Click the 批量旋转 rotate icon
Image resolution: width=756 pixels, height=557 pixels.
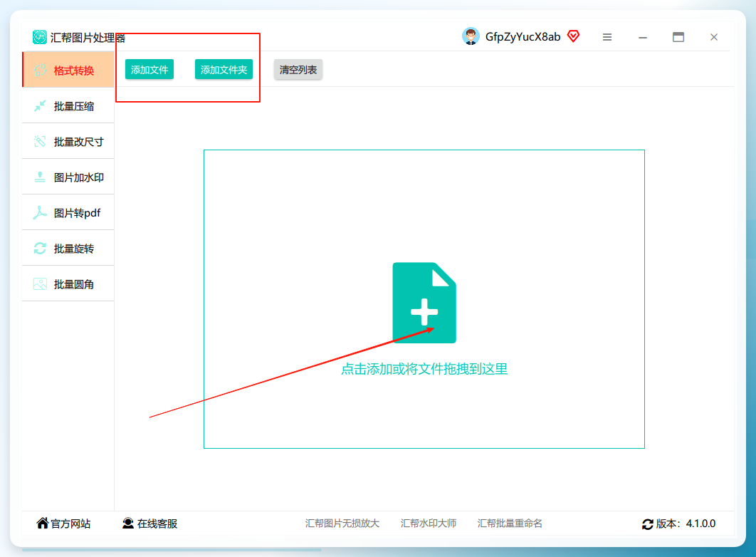(x=40, y=249)
